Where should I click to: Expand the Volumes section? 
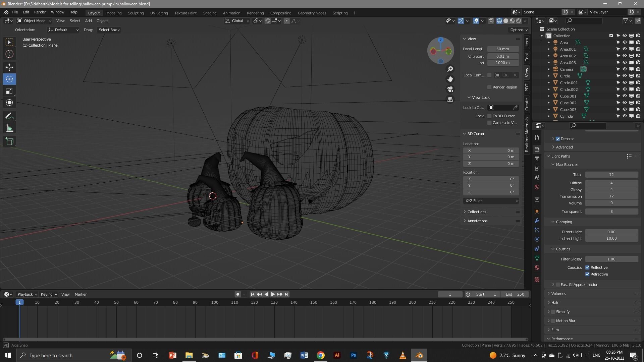pyautogui.click(x=558, y=294)
